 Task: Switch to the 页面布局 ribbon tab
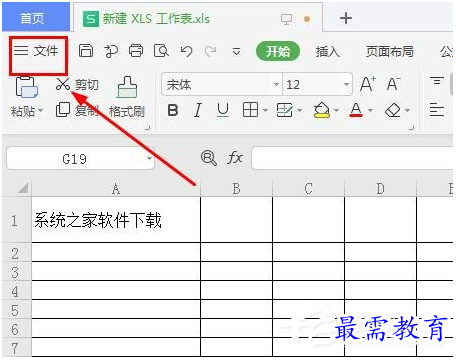pyautogui.click(x=390, y=52)
